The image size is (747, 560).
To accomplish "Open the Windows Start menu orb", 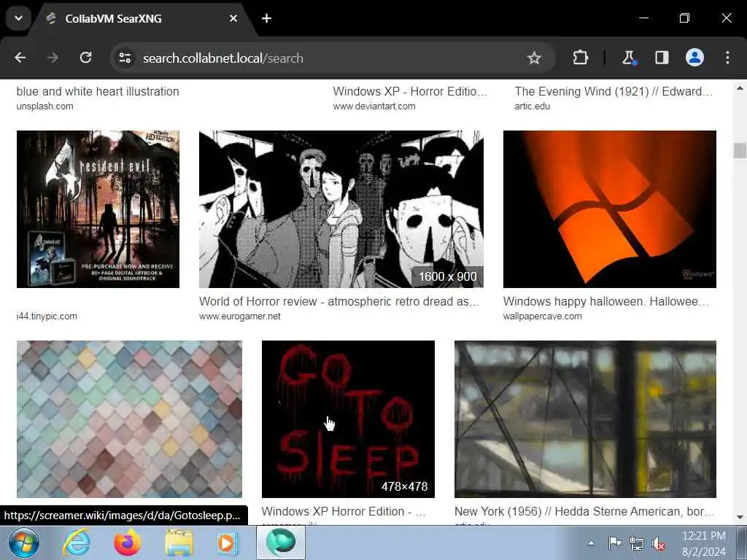I will tap(24, 542).
